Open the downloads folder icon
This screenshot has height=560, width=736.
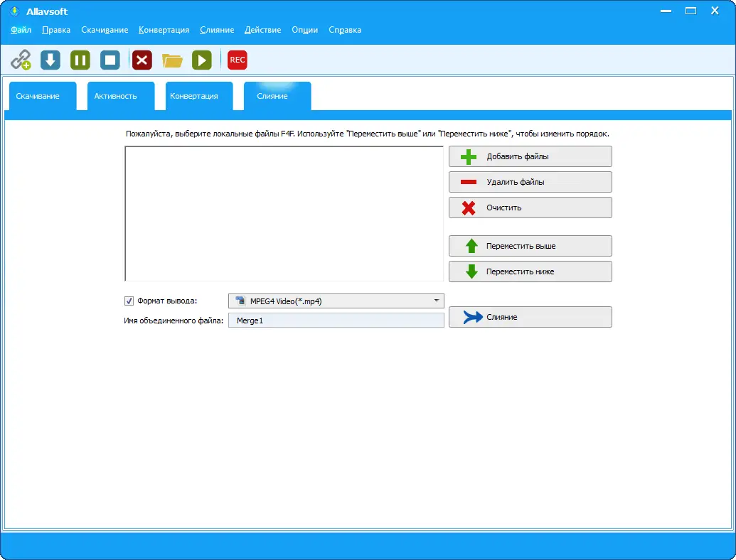coord(171,60)
